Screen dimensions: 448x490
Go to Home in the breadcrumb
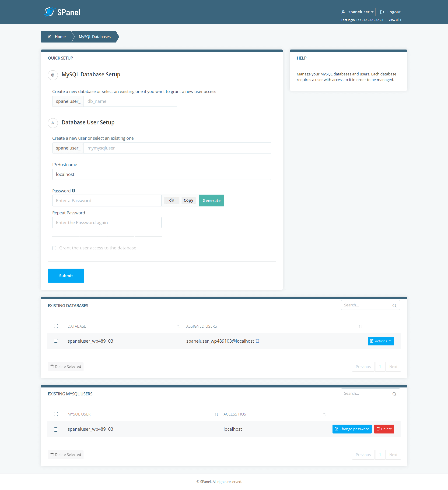(57, 37)
